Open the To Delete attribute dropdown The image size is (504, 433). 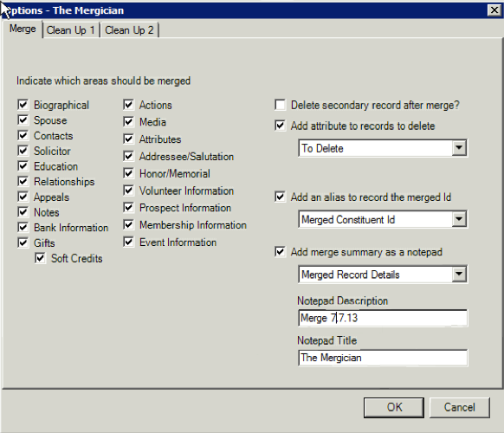pyautogui.click(x=459, y=148)
